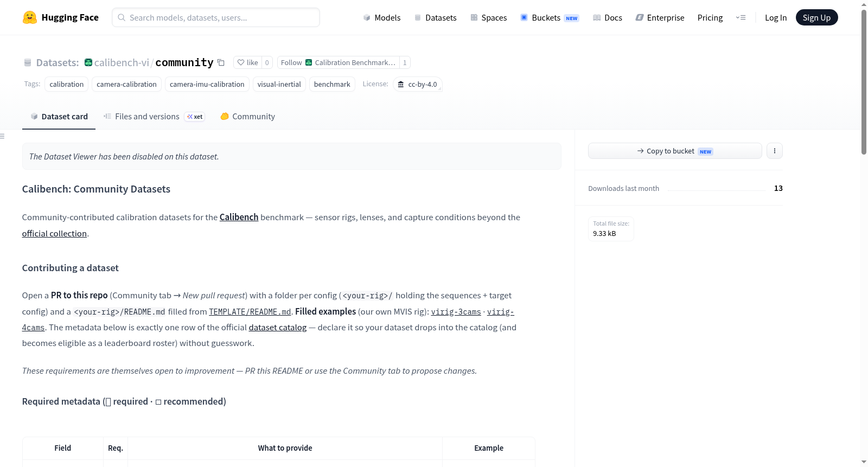Open Spaces from the navigation

tap(489, 17)
